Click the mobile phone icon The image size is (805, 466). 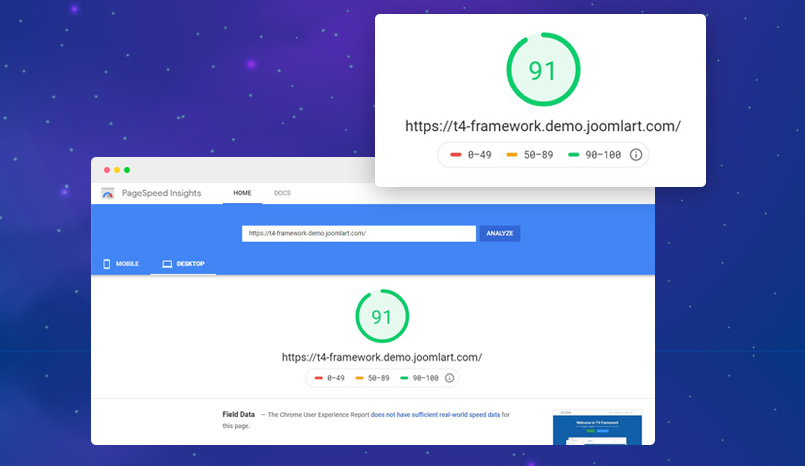(x=106, y=264)
